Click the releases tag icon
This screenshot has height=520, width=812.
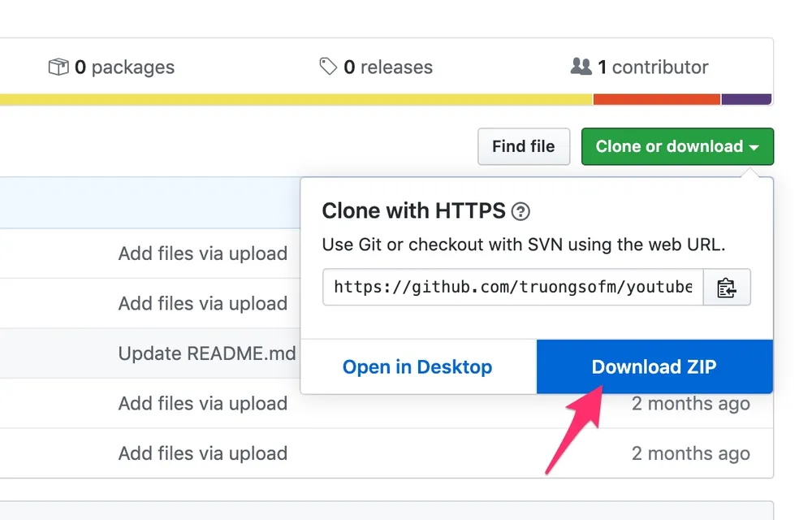(x=328, y=67)
